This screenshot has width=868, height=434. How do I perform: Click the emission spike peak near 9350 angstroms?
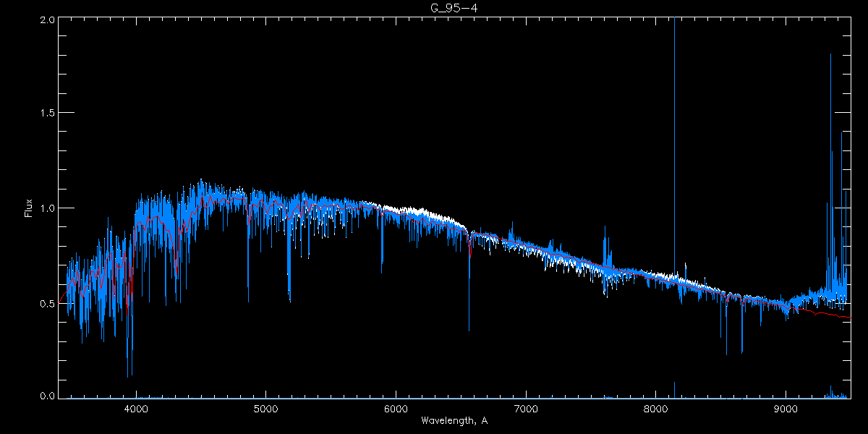point(830,55)
